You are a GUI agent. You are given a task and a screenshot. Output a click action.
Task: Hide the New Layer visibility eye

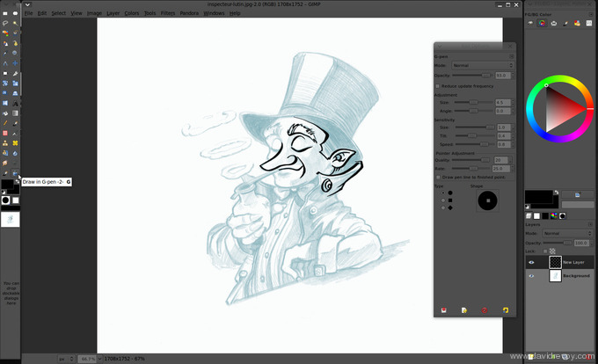(x=531, y=262)
